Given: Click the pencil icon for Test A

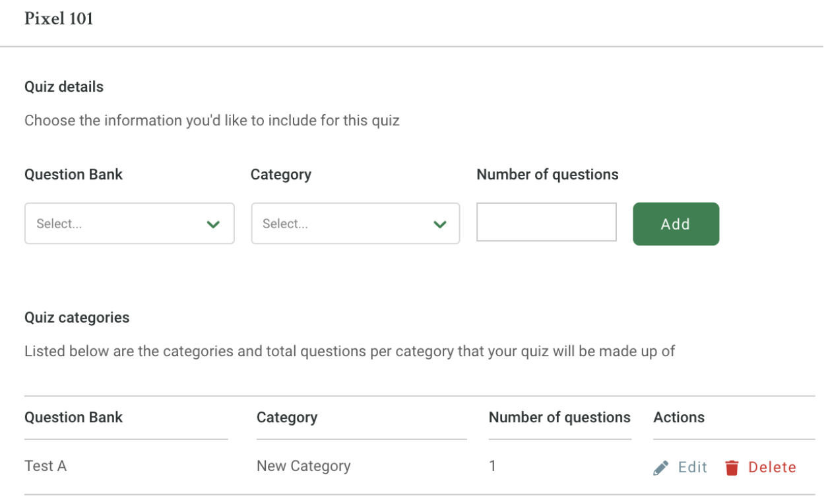Looking at the screenshot, I should [660, 468].
